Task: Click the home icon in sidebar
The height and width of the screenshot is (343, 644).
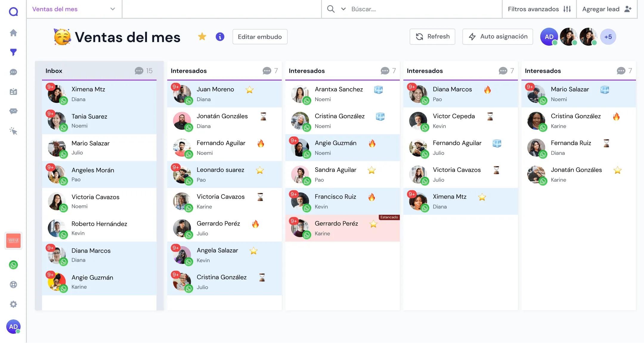Action: click(13, 33)
